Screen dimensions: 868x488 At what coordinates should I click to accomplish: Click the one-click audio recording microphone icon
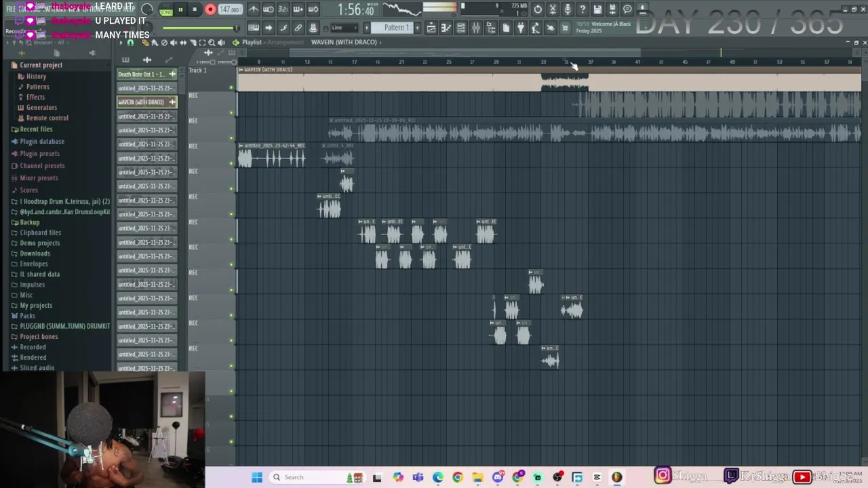568,9
